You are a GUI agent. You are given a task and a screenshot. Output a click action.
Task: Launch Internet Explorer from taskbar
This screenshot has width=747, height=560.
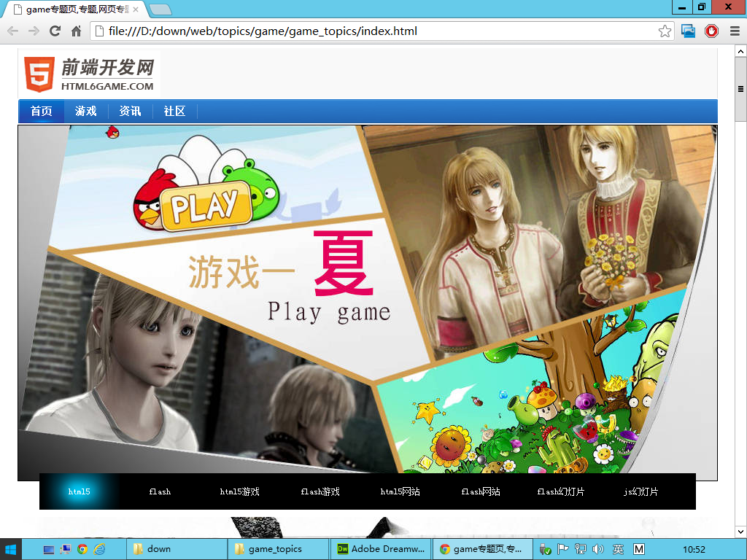point(99,550)
